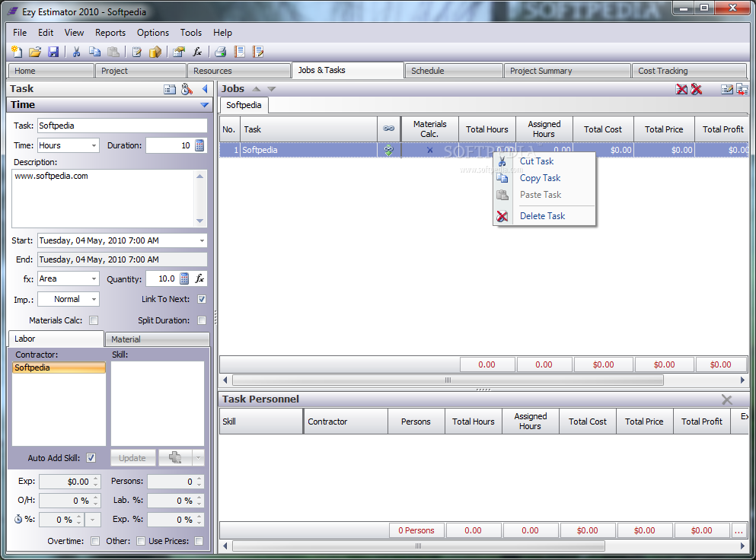756x560 pixels.
Task: Open the dropdown arrow beside add skill button
Action: (x=198, y=458)
